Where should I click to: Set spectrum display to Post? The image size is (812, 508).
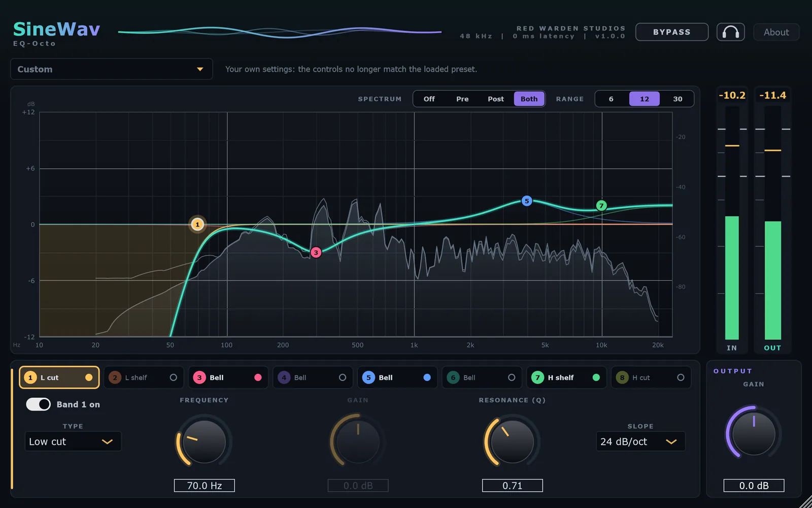click(496, 99)
